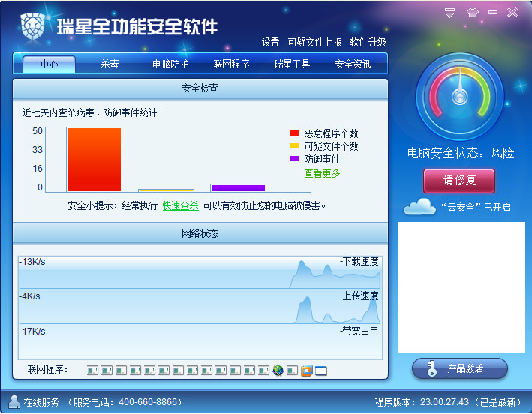Go to the 瑞星工具 tab

tap(292, 64)
